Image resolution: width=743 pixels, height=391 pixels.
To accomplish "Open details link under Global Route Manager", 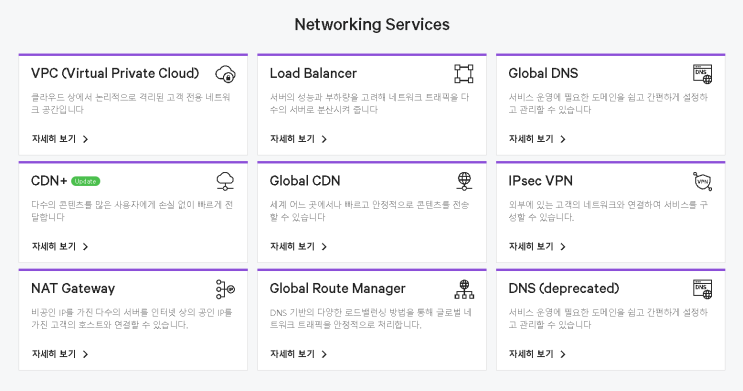I will coord(299,354).
